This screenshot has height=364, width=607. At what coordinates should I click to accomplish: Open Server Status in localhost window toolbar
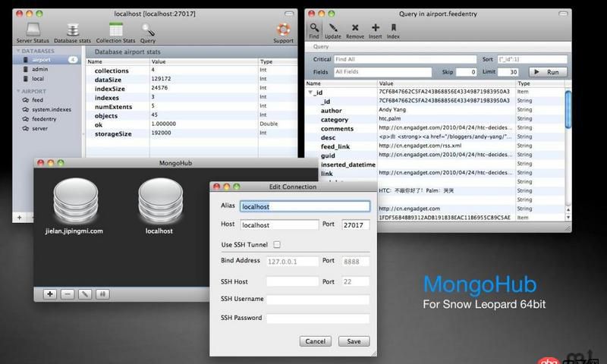[33, 33]
